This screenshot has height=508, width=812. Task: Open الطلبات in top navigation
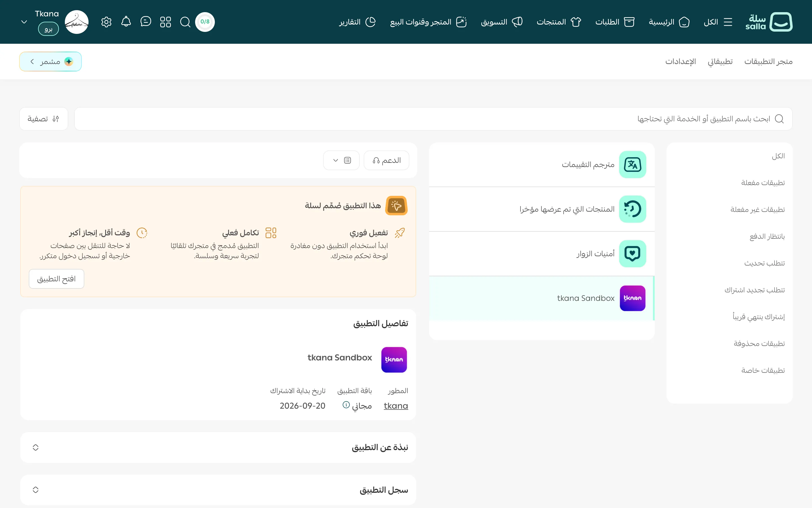(x=615, y=22)
